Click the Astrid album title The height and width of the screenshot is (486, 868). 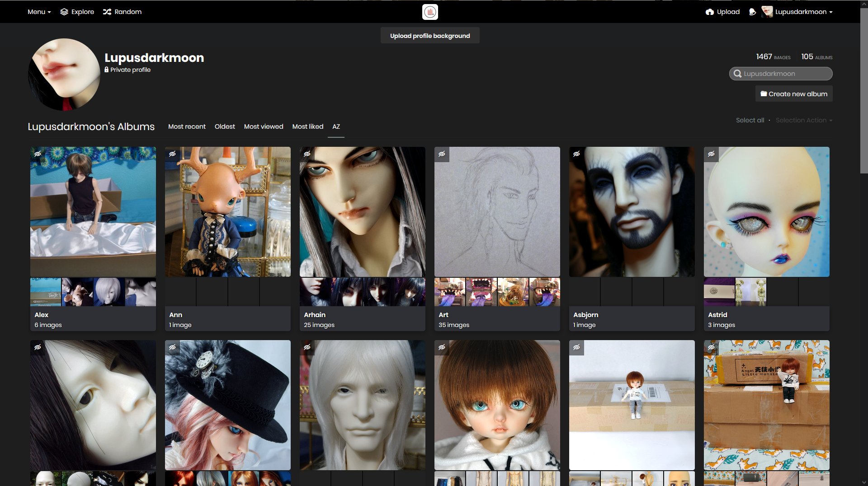click(717, 315)
